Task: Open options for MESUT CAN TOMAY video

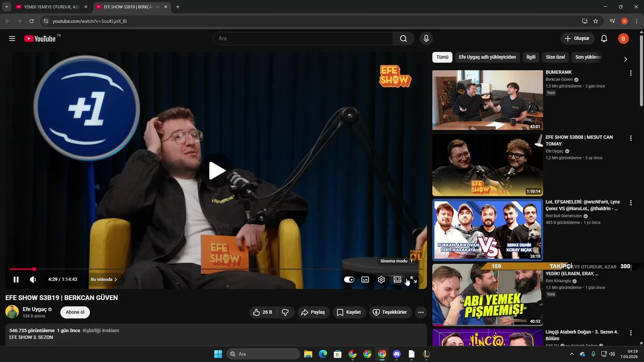Action: tap(631, 138)
